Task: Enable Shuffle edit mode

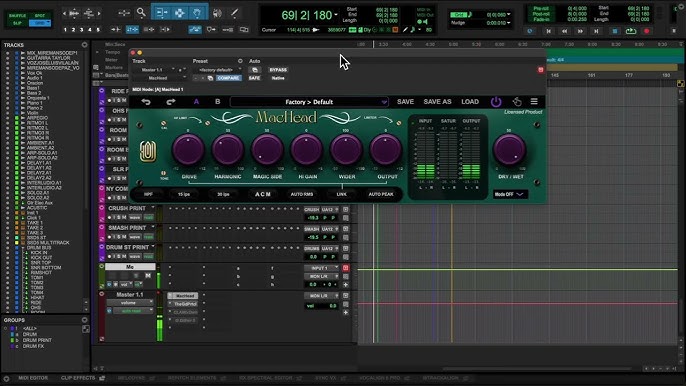Action: 18,16
